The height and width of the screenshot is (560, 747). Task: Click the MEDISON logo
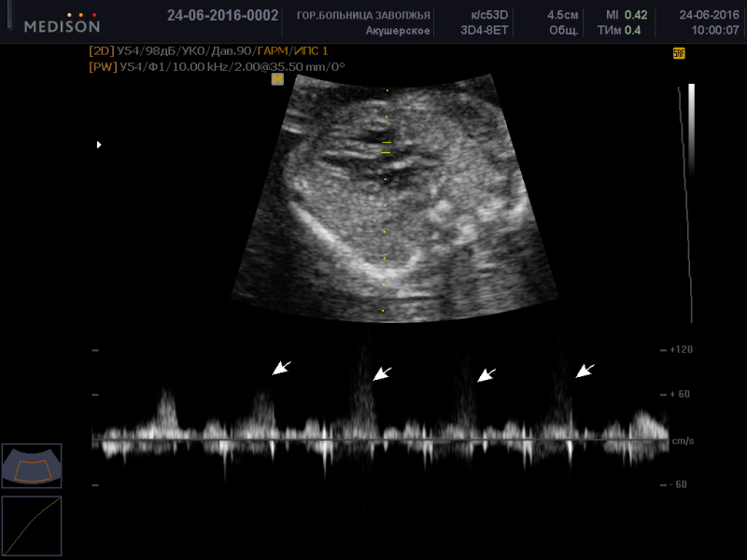(x=62, y=22)
